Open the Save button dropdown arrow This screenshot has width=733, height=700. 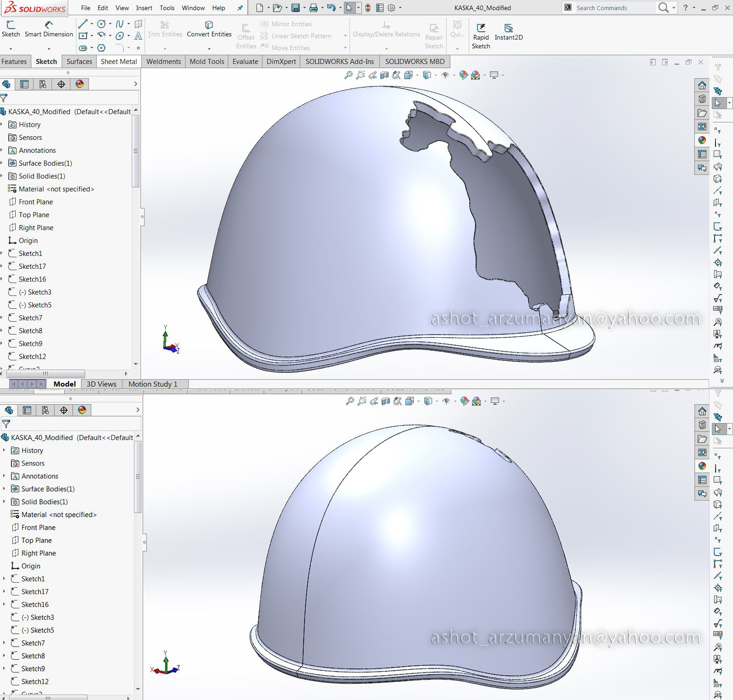(304, 8)
